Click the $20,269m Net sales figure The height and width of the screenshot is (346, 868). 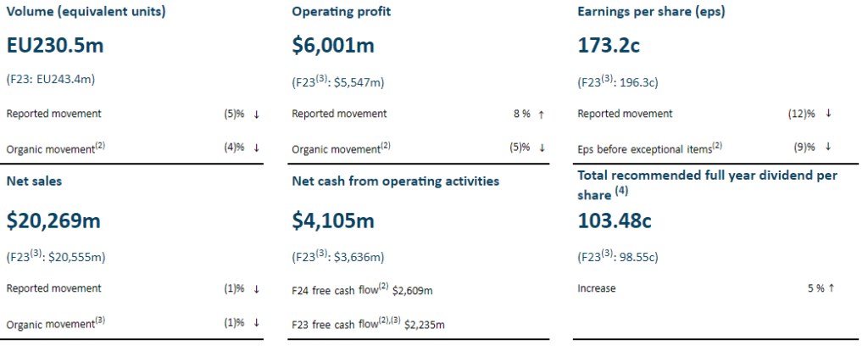coord(53,221)
